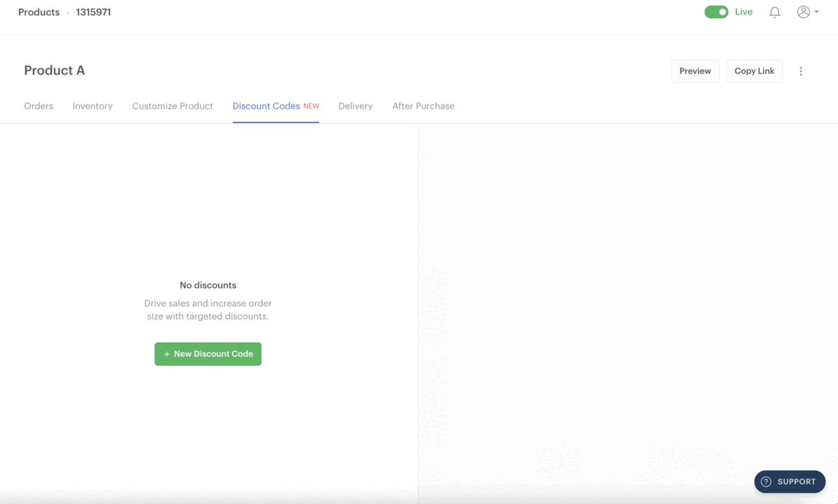838x504 pixels.
Task: Switch to the Orders tab
Action: [x=38, y=106]
